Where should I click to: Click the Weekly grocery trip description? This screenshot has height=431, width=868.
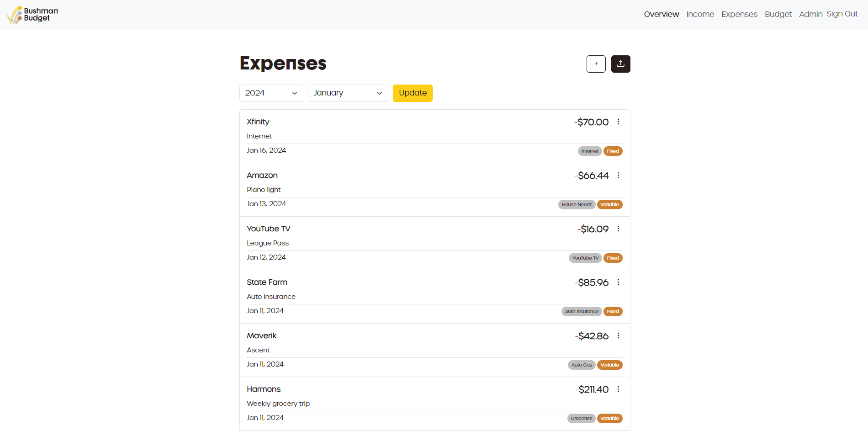coord(278,404)
